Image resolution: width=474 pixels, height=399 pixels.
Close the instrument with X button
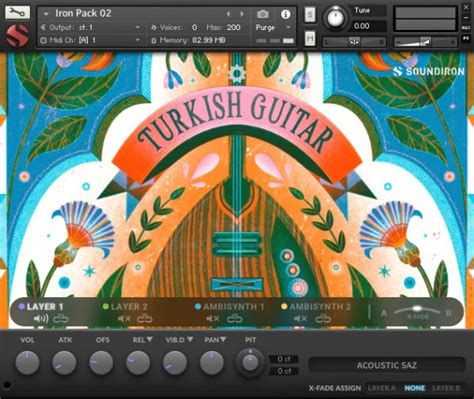pyautogui.click(x=466, y=7)
